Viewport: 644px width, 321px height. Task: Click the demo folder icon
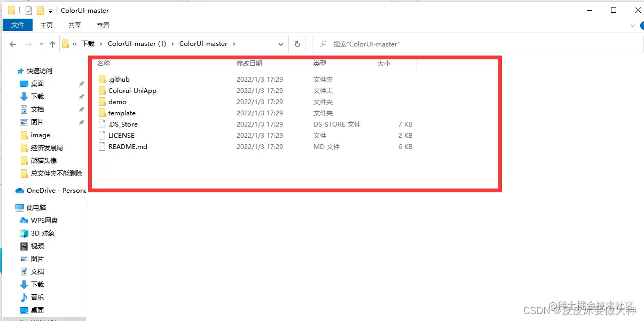point(103,102)
